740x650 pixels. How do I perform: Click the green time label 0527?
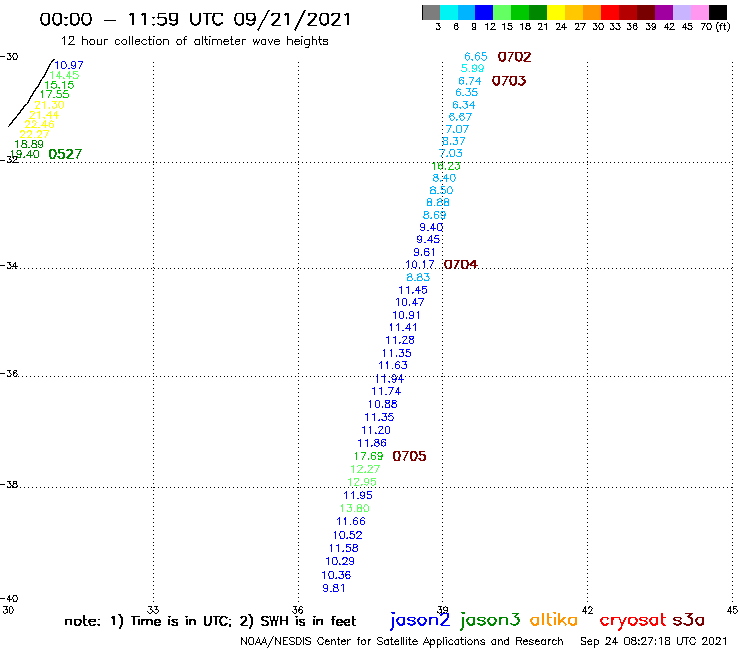click(65, 154)
